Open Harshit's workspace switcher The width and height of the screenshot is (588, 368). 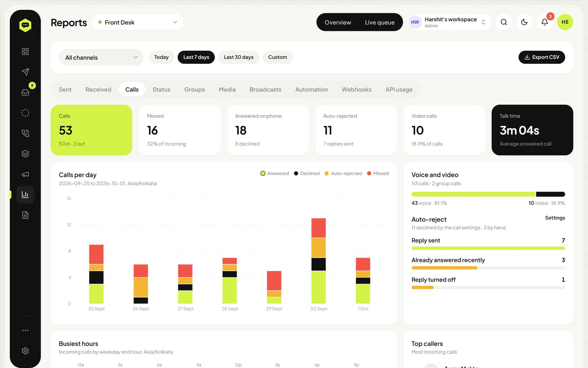[450, 22]
